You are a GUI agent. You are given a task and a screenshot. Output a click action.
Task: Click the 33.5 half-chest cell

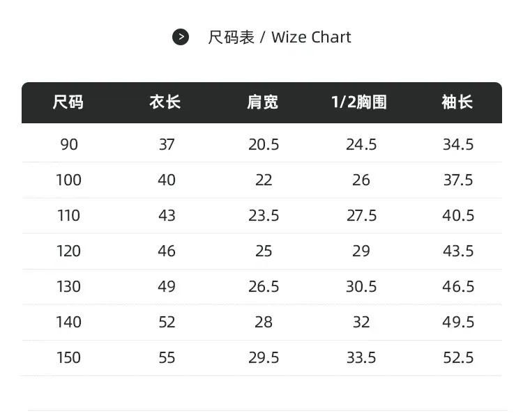(x=361, y=358)
